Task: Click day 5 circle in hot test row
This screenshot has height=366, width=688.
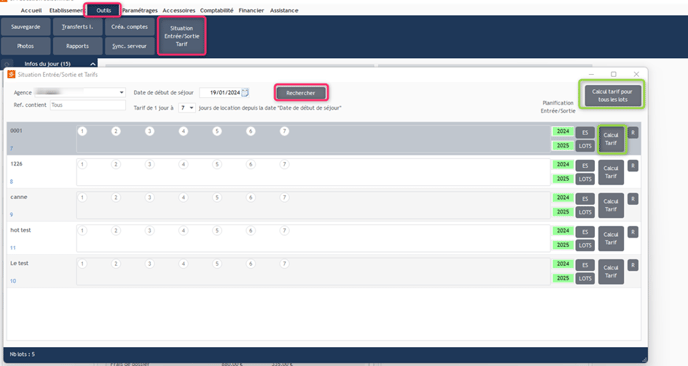Action: 217,230
